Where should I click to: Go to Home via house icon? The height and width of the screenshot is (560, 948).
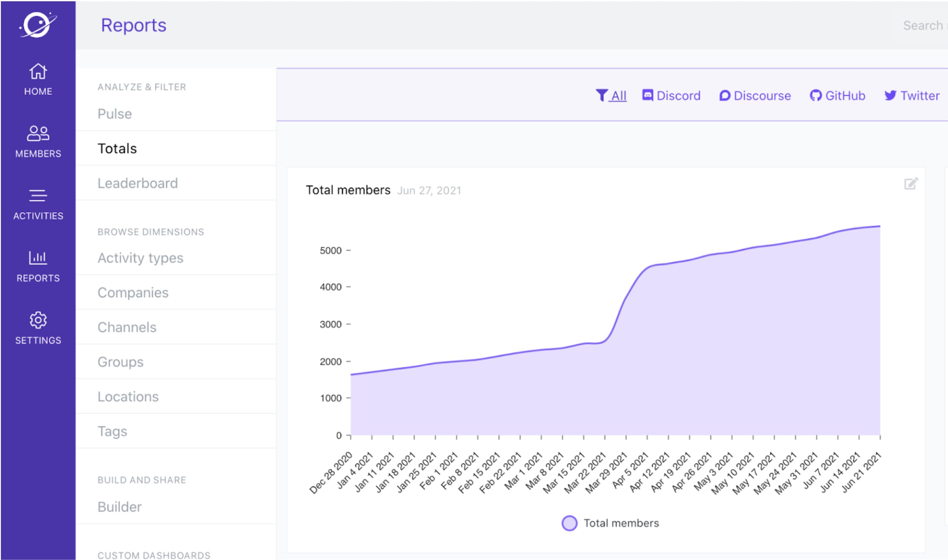tap(38, 72)
